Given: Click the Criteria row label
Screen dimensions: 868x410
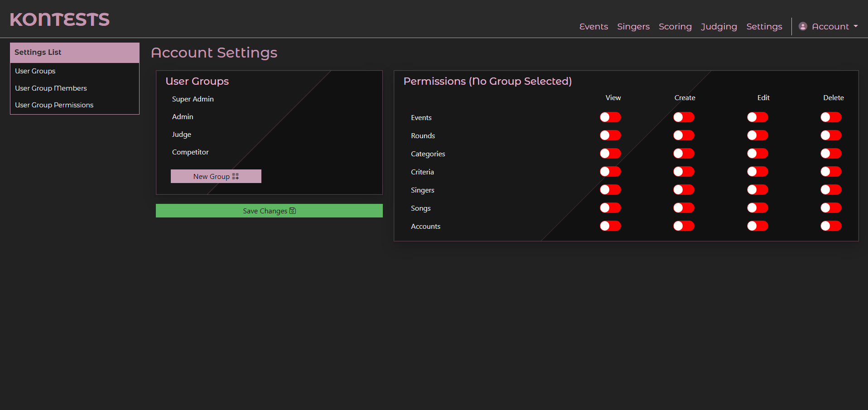Looking at the screenshot, I should click(x=422, y=172).
